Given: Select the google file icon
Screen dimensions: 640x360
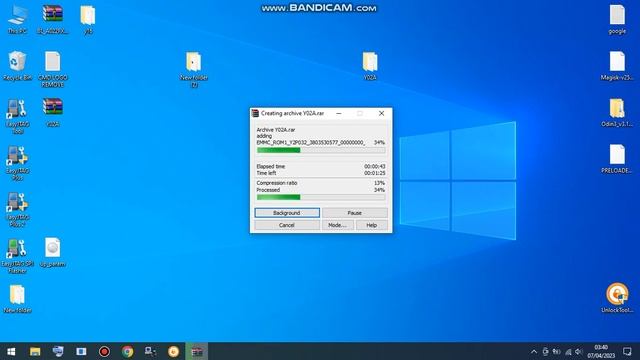Looking at the screenshot, I should 617,19.
